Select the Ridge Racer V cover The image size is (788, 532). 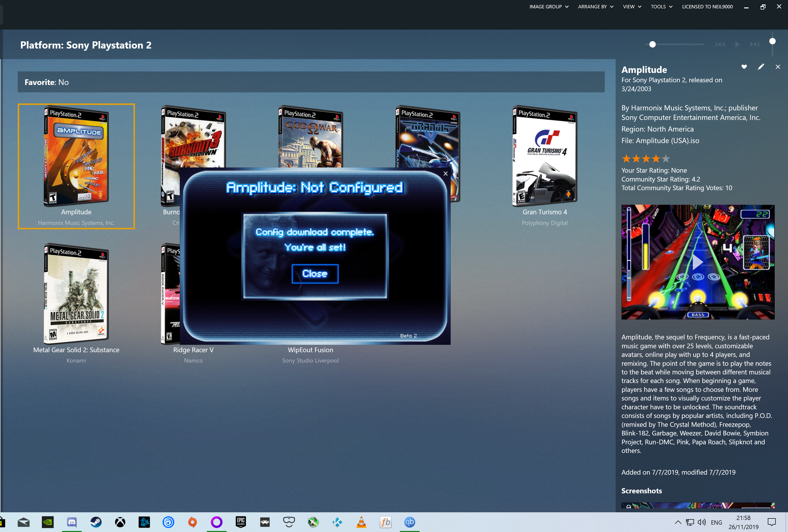(170, 294)
